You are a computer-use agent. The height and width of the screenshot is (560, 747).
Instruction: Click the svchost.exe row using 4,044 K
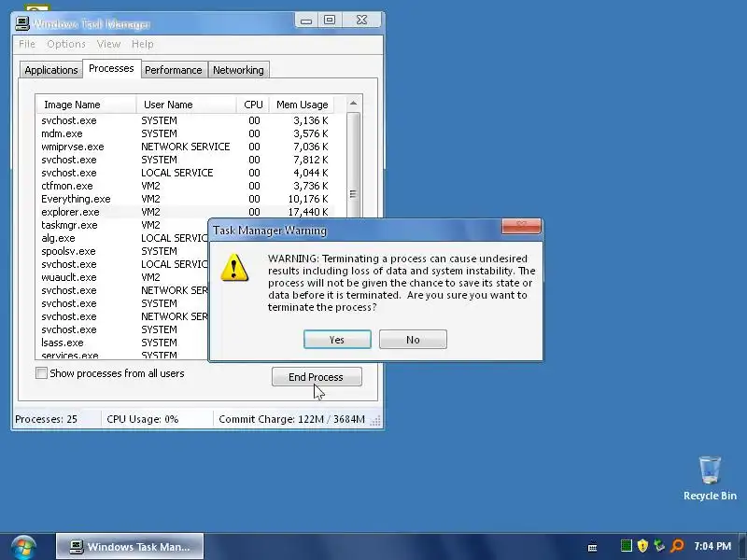click(x=185, y=173)
